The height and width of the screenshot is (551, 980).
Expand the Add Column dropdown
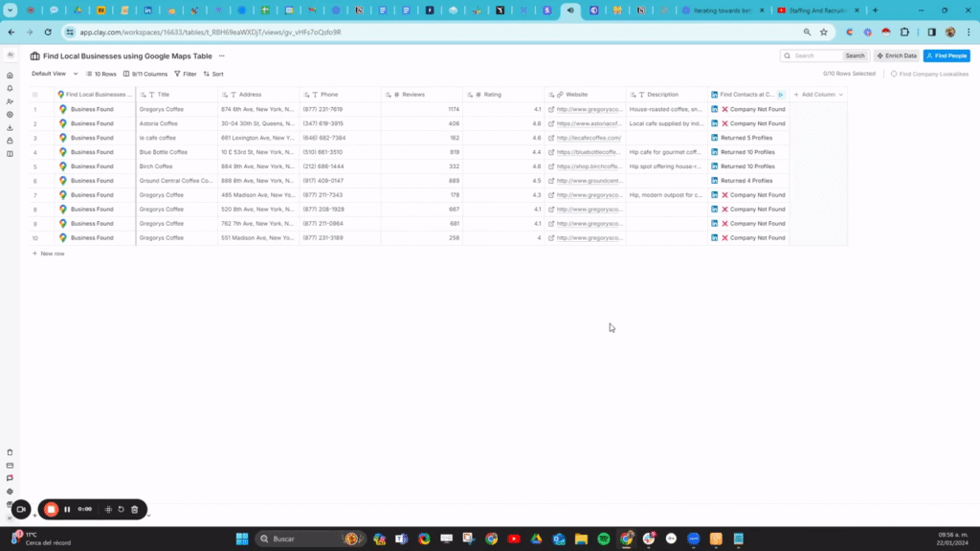(818, 95)
